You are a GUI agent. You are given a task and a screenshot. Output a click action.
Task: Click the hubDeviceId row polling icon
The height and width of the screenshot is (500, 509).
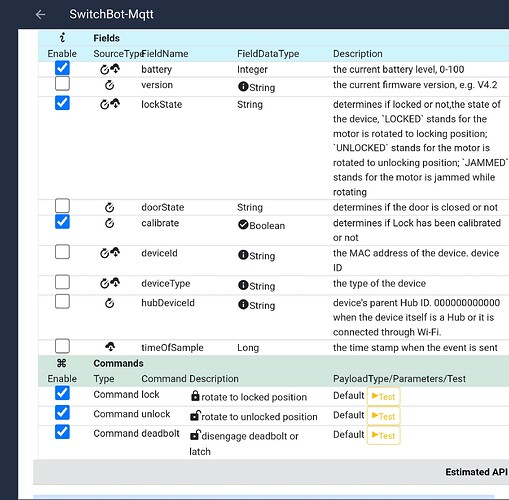click(x=110, y=303)
